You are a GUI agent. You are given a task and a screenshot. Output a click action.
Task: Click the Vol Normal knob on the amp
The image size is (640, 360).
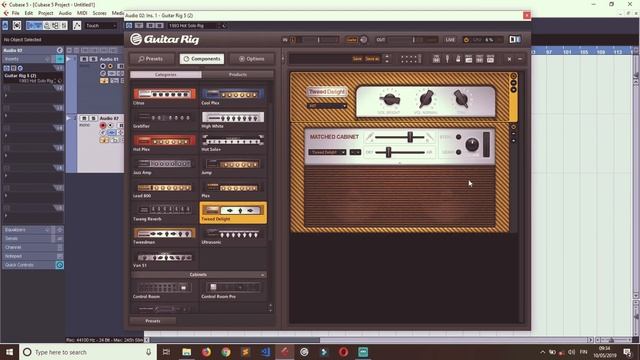click(426, 98)
